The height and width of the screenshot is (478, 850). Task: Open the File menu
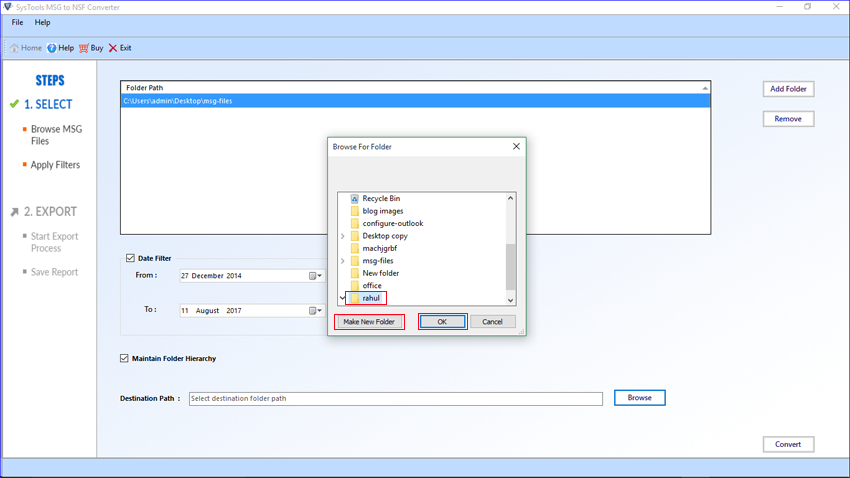click(x=17, y=22)
